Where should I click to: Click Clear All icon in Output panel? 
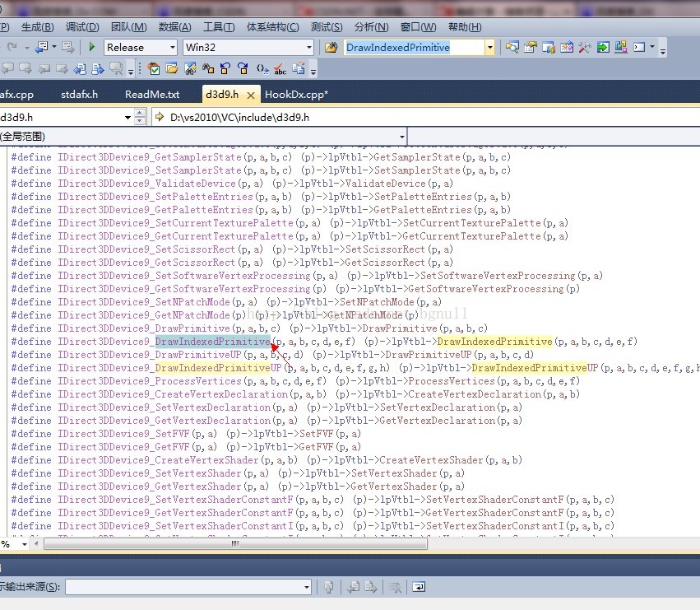pos(395,587)
